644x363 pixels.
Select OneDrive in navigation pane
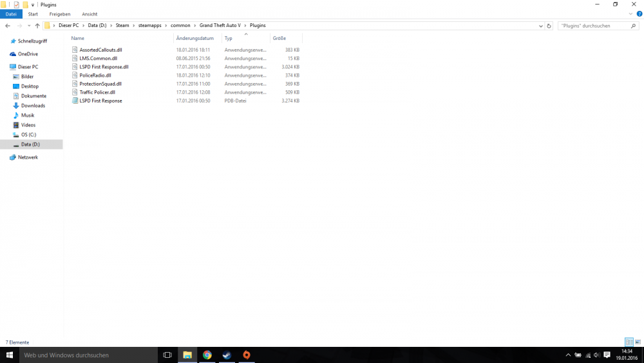[28, 54]
